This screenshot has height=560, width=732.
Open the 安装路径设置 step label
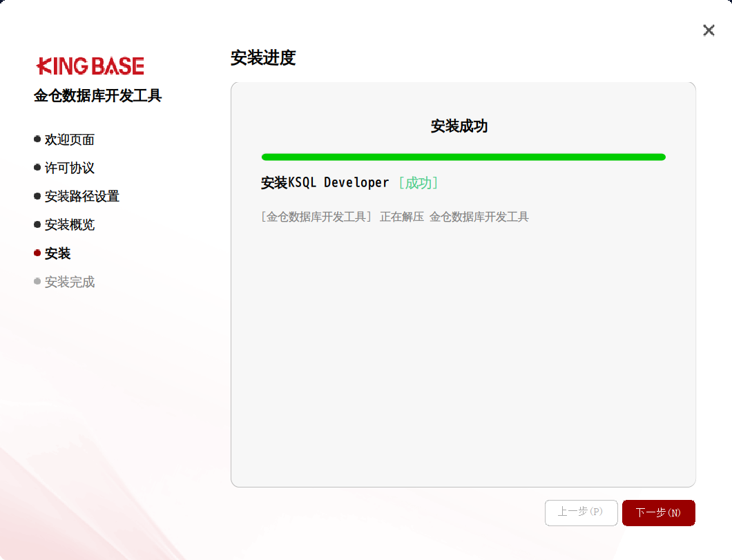[82, 197]
